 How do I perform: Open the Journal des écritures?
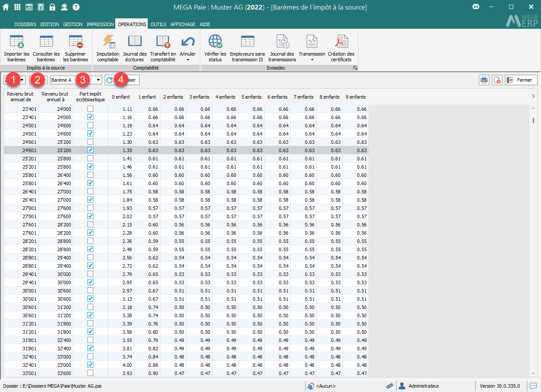[135, 42]
